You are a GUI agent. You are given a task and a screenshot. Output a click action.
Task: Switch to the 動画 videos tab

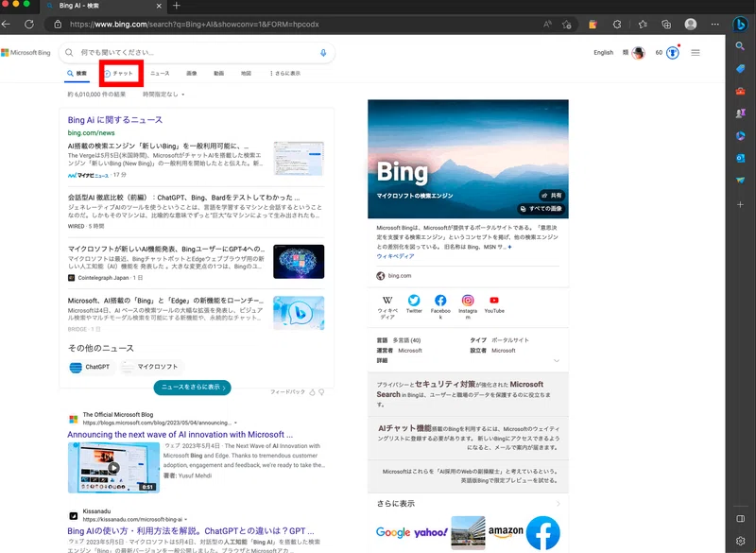[x=219, y=74]
